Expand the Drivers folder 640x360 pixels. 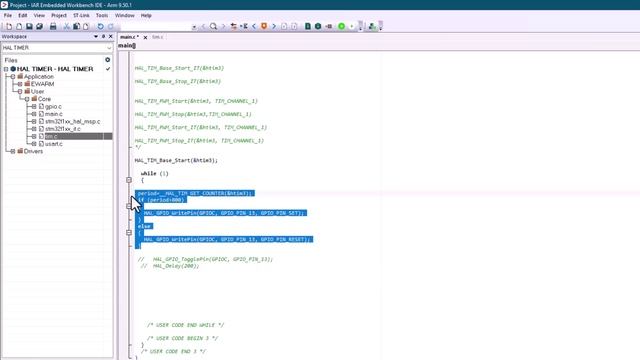click(x=13, y=151)
